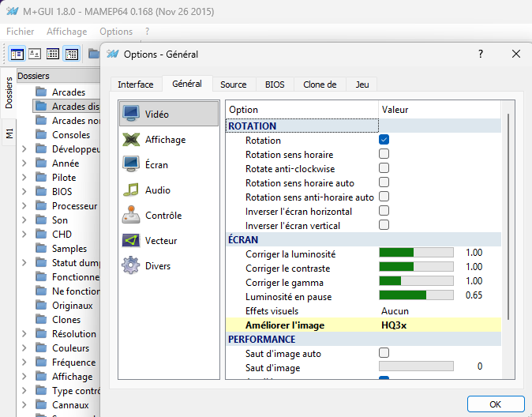Open the Fichier menu

(x=21, y=32)
